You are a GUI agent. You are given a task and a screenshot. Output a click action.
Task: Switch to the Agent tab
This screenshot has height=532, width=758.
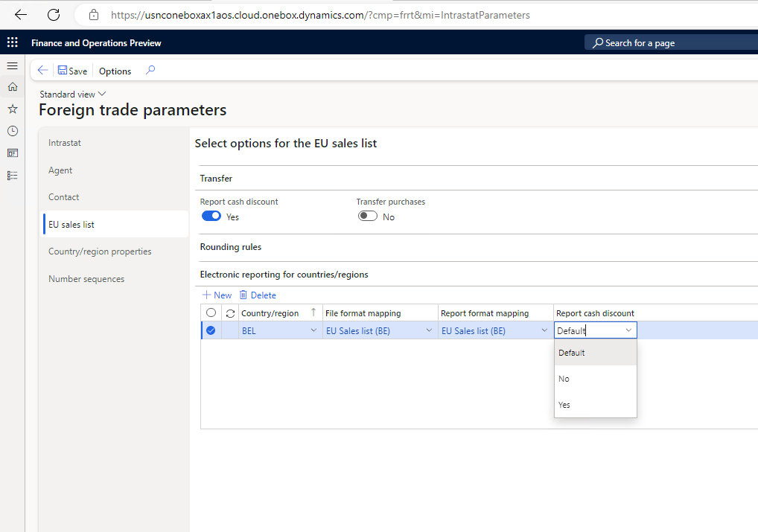pyautogui.click(x=115, y=170)
